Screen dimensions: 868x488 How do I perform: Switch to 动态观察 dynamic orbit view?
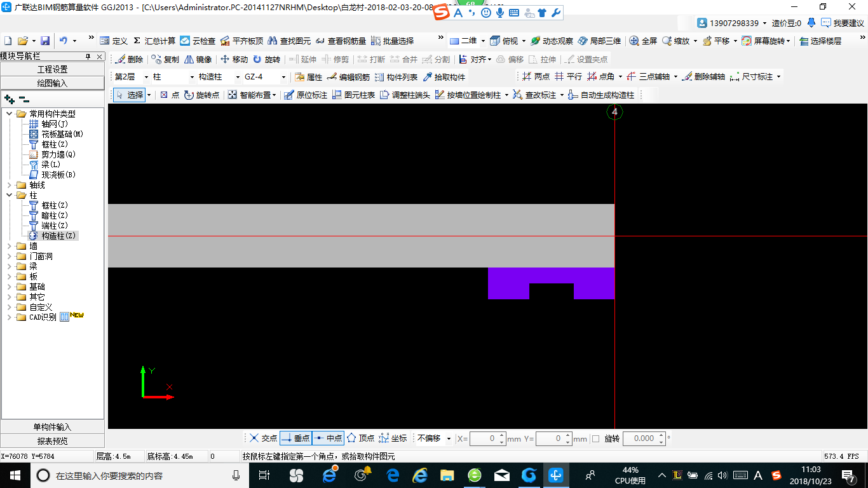[552, 41]
